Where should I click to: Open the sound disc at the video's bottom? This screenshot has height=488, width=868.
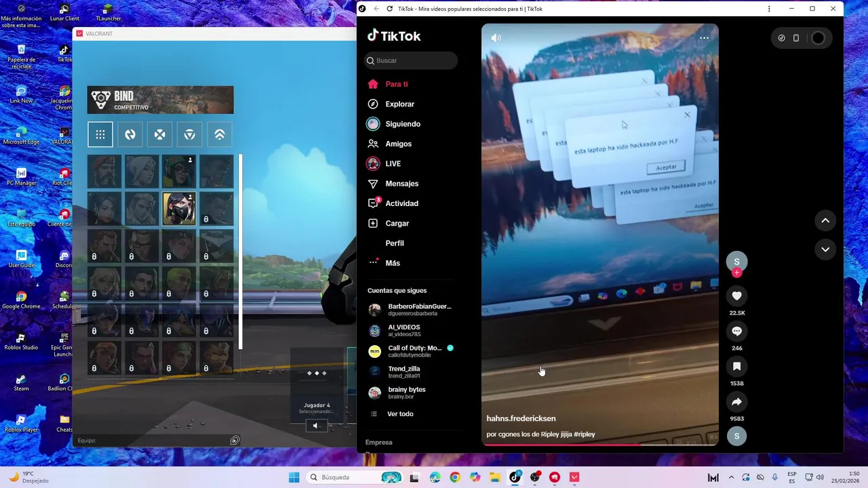click(x=736, y=436)
